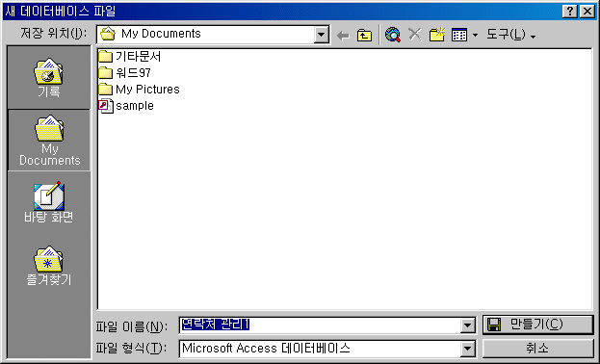Click the file name input field
Screen dimensions: 600x364
click(320, 325)
